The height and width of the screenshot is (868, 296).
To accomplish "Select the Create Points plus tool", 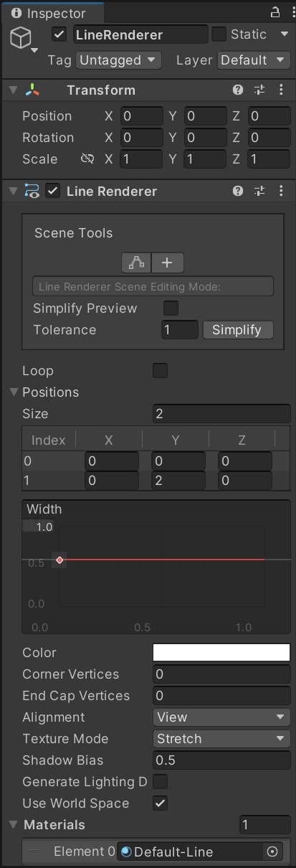I will pos(167,263).
